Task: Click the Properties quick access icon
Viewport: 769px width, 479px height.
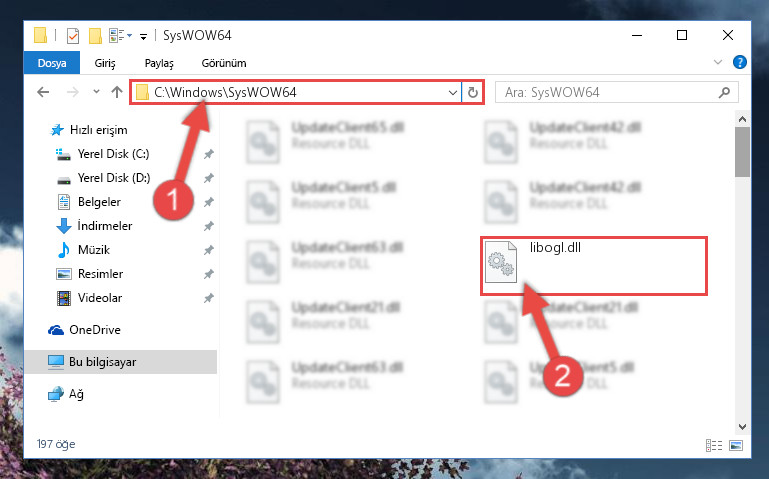Action: (x=73, y=35)
